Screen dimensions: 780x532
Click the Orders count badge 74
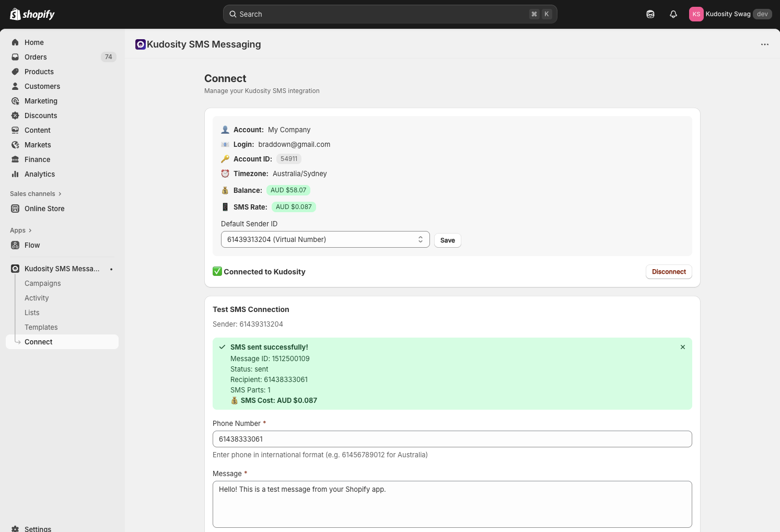(109, 57)
